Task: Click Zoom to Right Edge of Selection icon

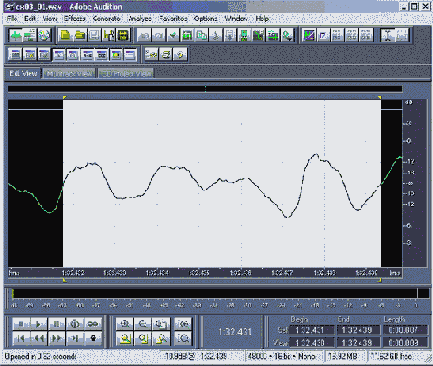Action: (161, 338)
